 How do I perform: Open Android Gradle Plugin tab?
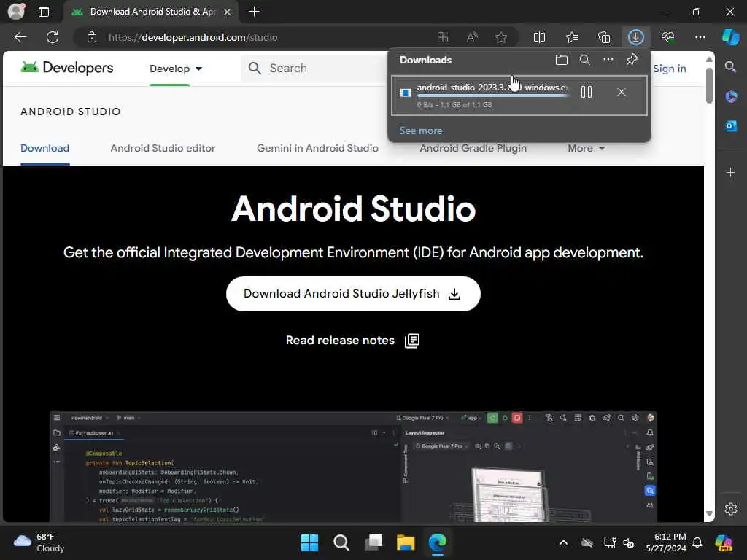473,148
